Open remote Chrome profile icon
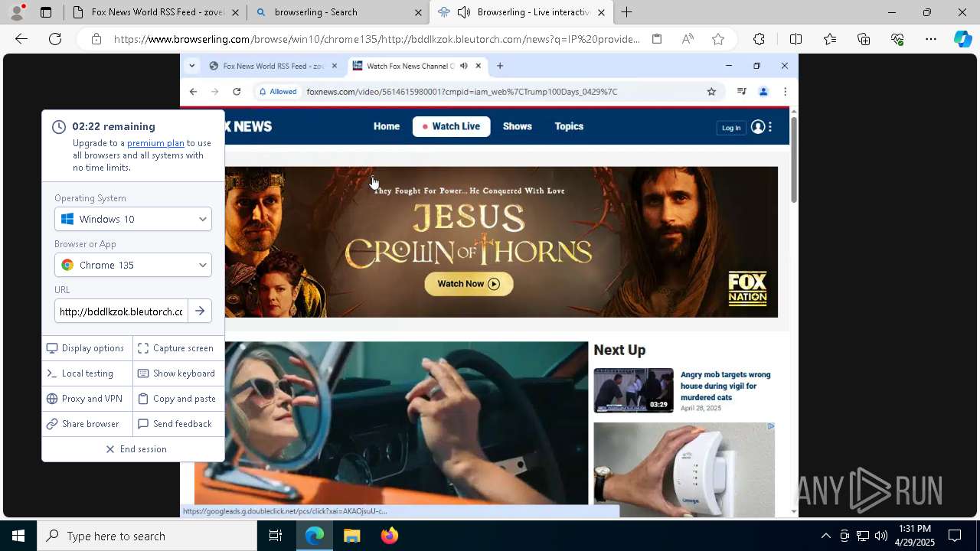 [x=763, y=92]
